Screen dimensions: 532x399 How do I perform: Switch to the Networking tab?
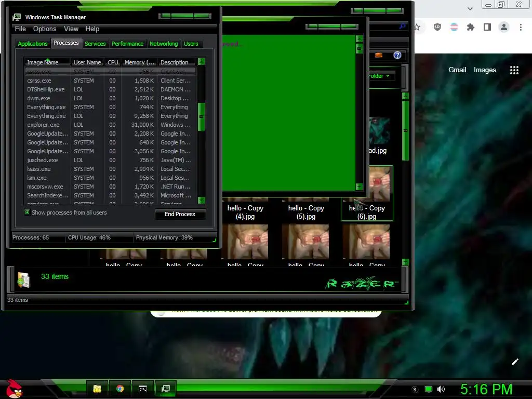[x=164, y=44]
